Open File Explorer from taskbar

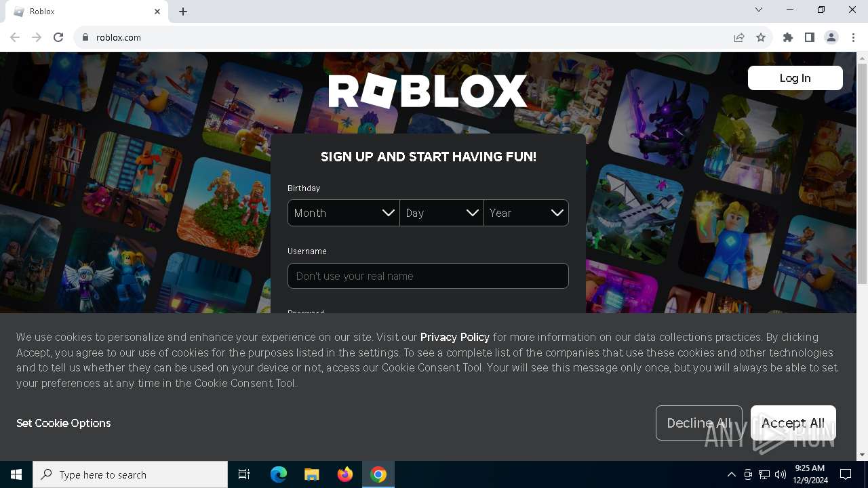pos(312,474)
